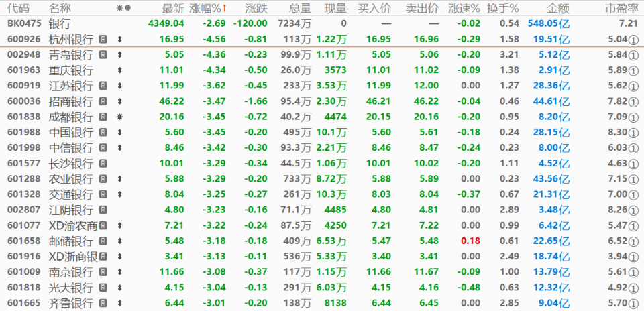Click the 43.56亿 amount for 农业银行
Viewport: 644px width, 311px height.
551,179
